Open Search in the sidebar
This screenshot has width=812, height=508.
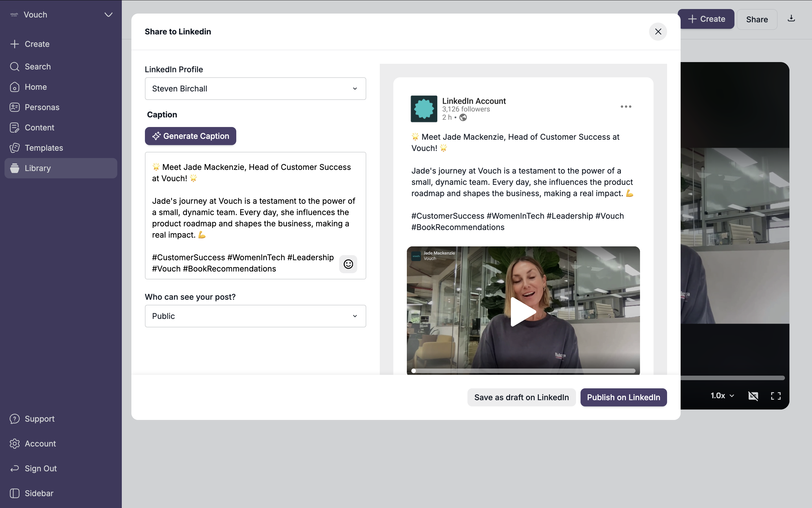tap(61, 67)
